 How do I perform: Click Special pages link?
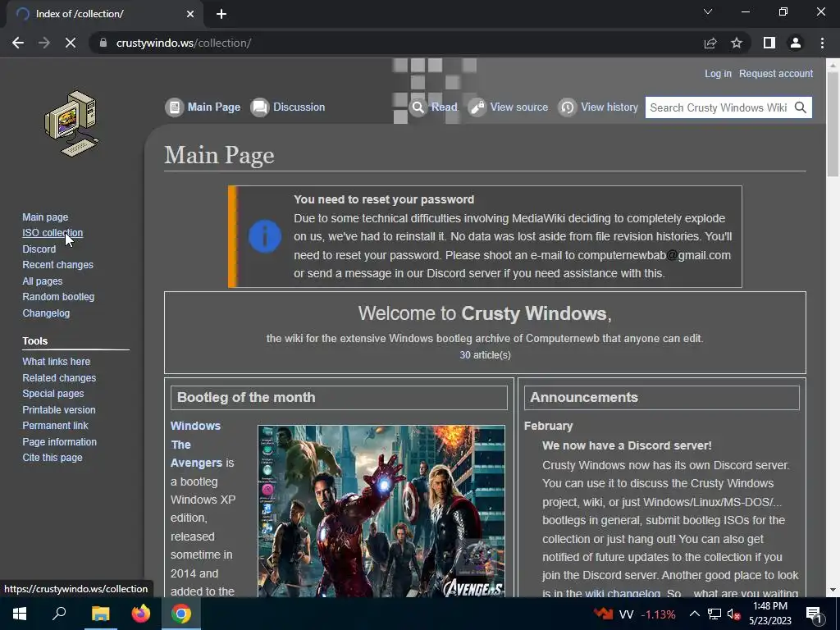[53, 394]
